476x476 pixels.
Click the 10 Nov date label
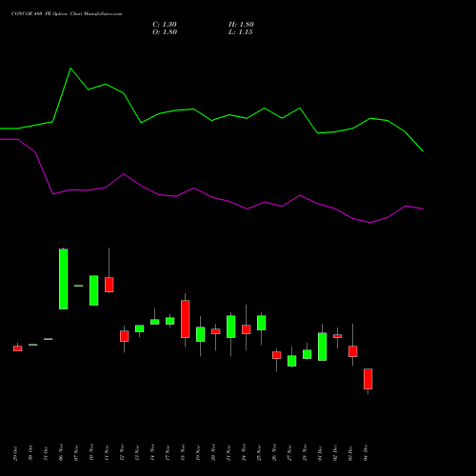tap(91, 452)
